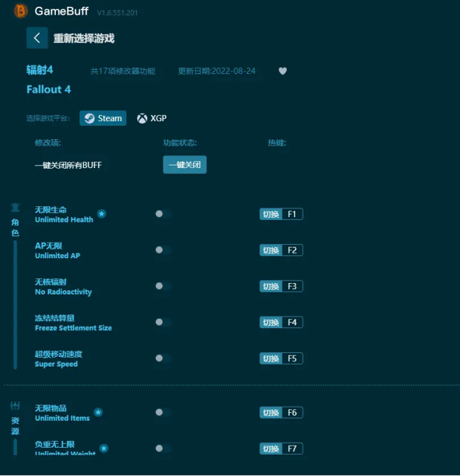This screenshot has width=460, height=476.
Task: Go back with the arrow button
Action: [x=37, y=38]
